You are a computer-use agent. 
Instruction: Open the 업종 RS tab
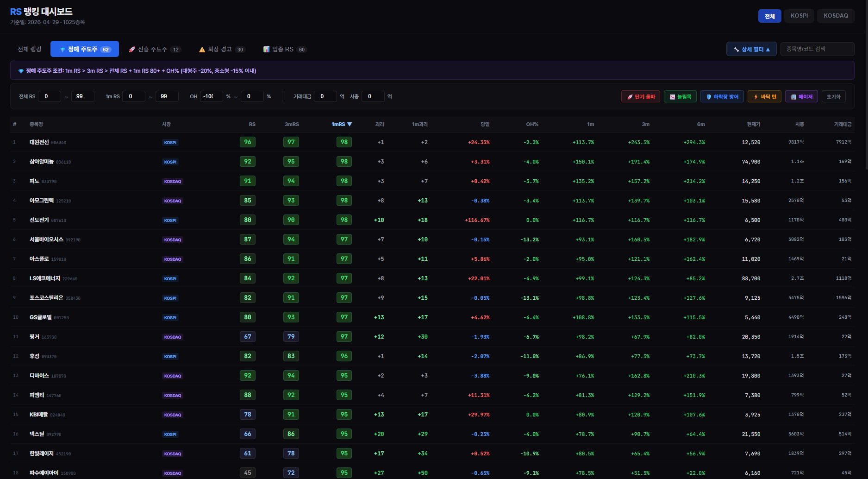click(285, 49)
